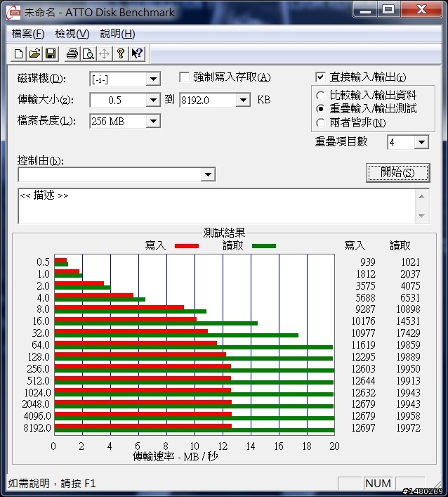
Task: Click the read value 14531 for 16.0
Action: [x=409, y=321]
